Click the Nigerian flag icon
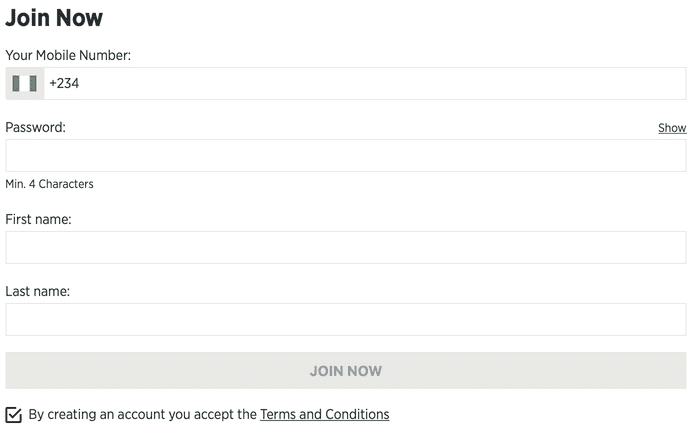The image size is (693, 427). click(x=24, y=83)
